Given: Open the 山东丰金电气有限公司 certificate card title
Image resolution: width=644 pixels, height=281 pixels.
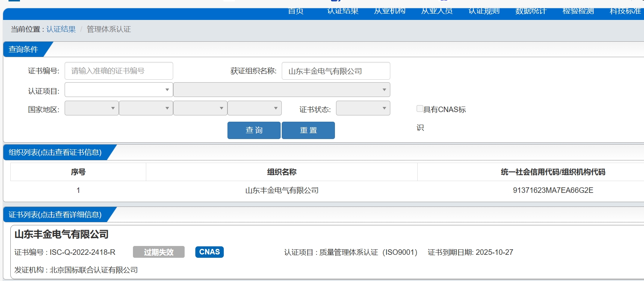Looking at the screenshot, I should pos(61,234).
